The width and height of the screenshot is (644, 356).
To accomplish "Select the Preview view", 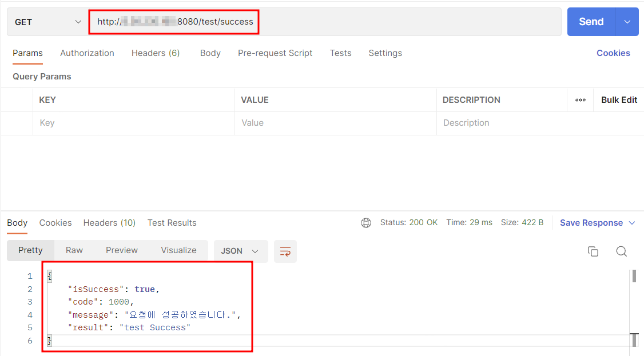I will coord(122,250).
